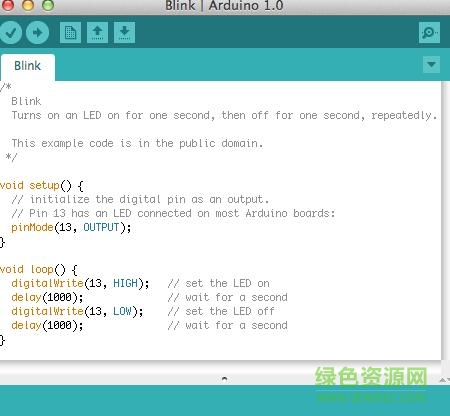Image resolution: width=450 pixels, height=416 pixels.
Task: Zoom the window with green button
Action: 48,5
